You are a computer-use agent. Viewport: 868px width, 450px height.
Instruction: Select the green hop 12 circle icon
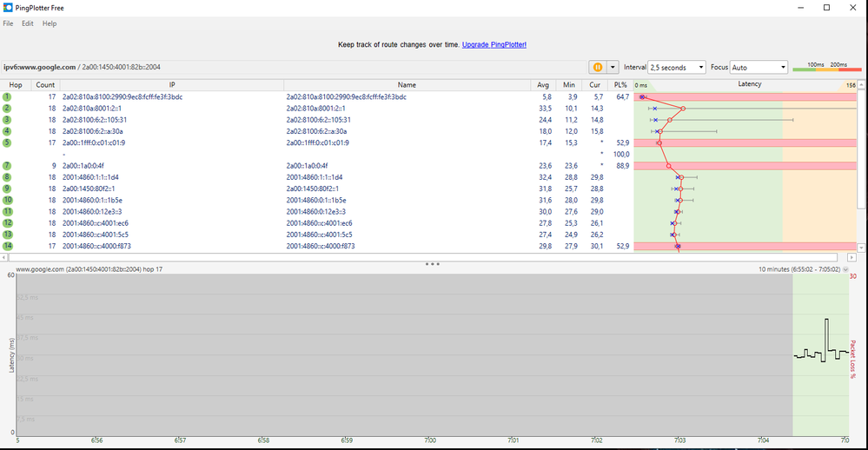tap(7, 223)
